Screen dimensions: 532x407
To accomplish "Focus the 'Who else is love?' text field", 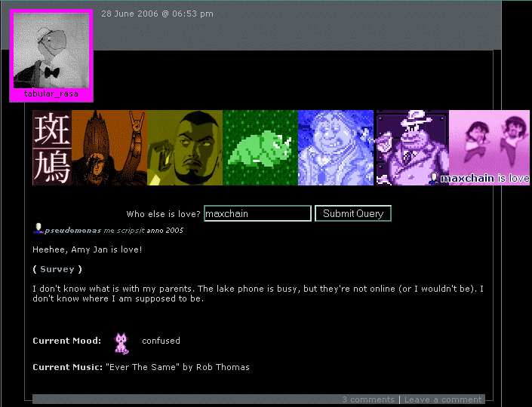I will [x=257, y=213].
